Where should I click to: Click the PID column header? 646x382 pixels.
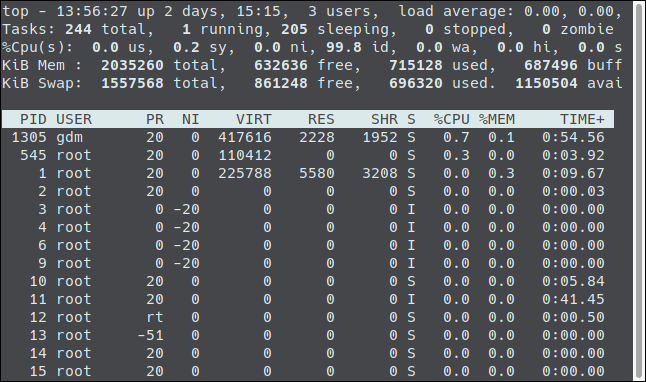coord(33,120)
